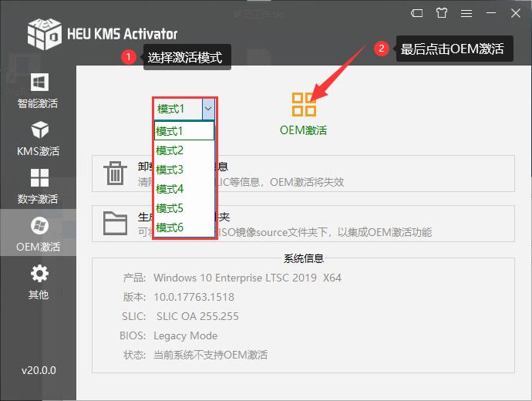Click the green OEM激活 label

(303, 130)
